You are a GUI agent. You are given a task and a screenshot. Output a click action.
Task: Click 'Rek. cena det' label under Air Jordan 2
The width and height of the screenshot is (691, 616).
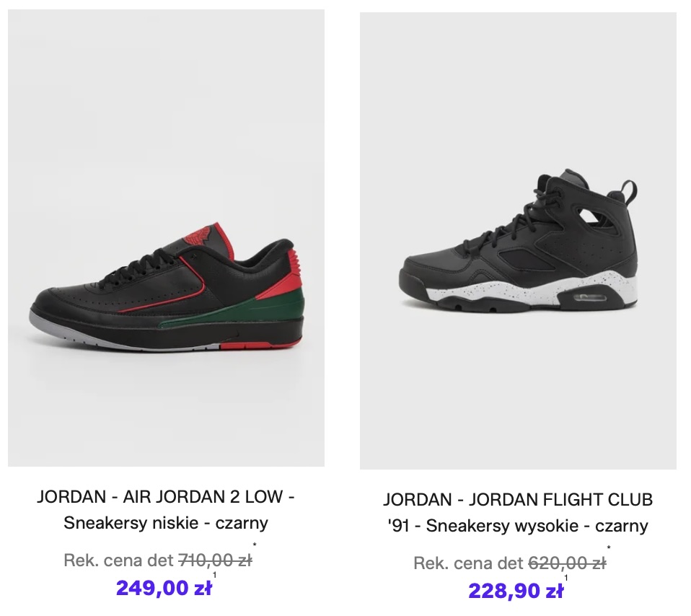(x=118, y=560)
